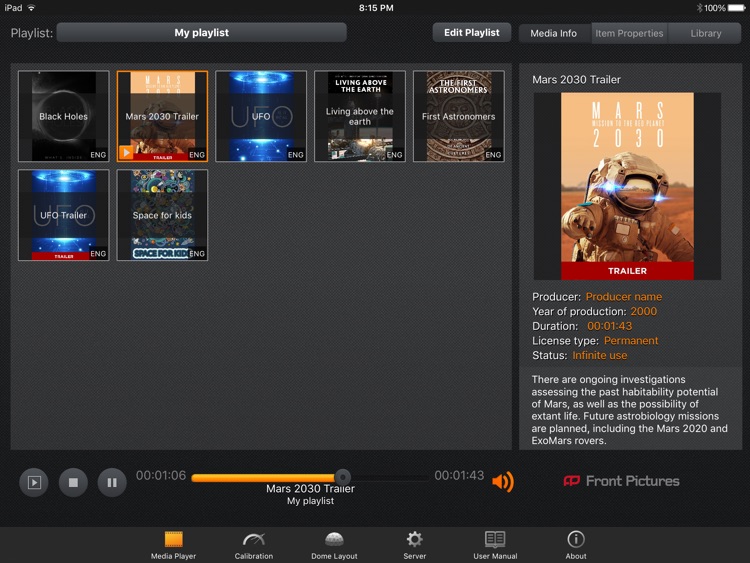Viewport: 750px width, 563px height.
Task: Select the Black Holes thumbnail
Action: point(64,116)
